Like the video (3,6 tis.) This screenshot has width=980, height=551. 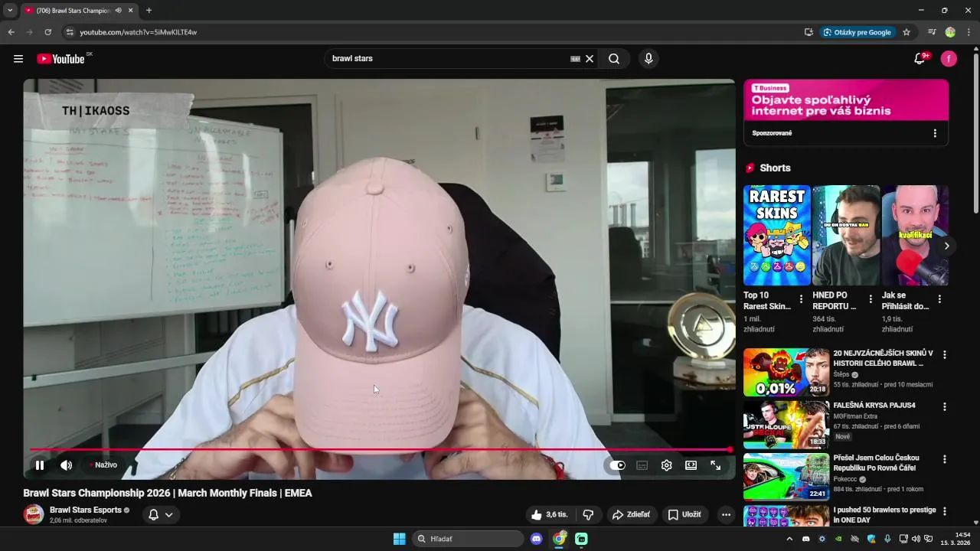click(550, 515)
